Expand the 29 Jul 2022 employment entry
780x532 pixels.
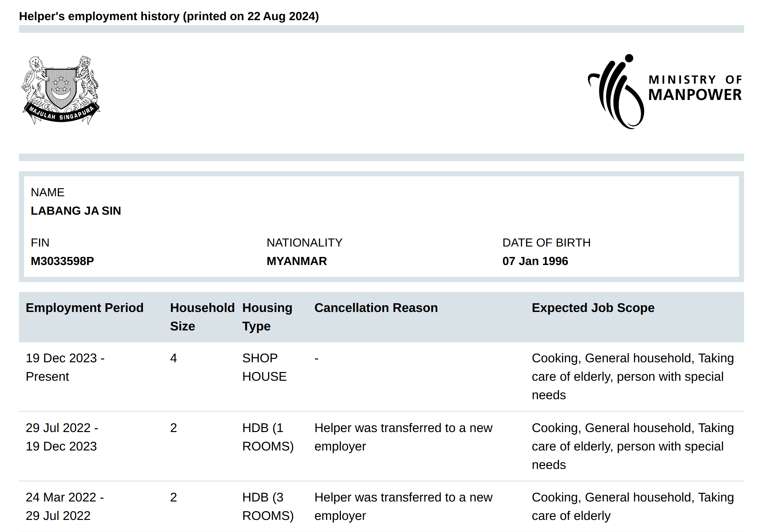62,437
